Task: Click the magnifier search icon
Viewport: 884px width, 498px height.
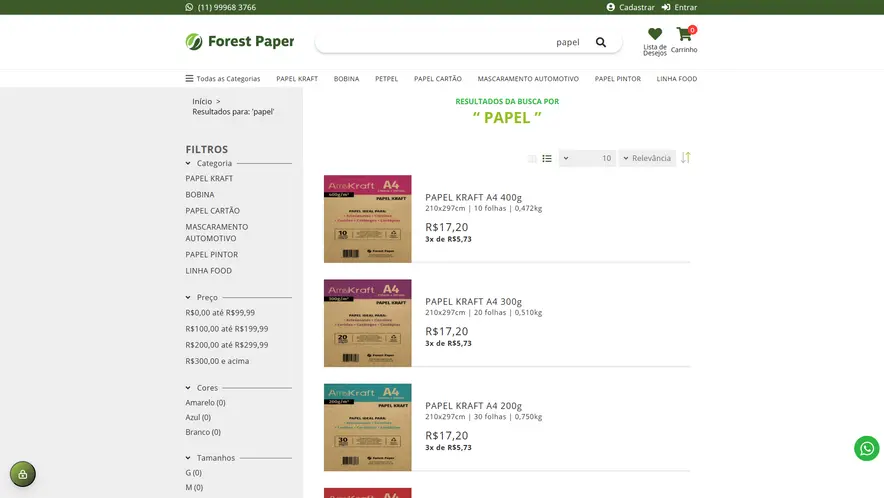Action: (601, 42)
